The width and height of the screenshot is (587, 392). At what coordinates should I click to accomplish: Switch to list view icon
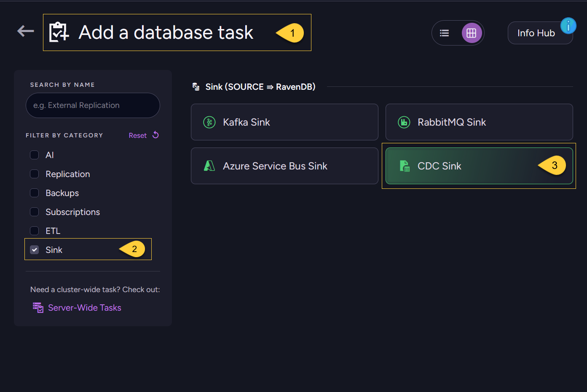point(444,33)
